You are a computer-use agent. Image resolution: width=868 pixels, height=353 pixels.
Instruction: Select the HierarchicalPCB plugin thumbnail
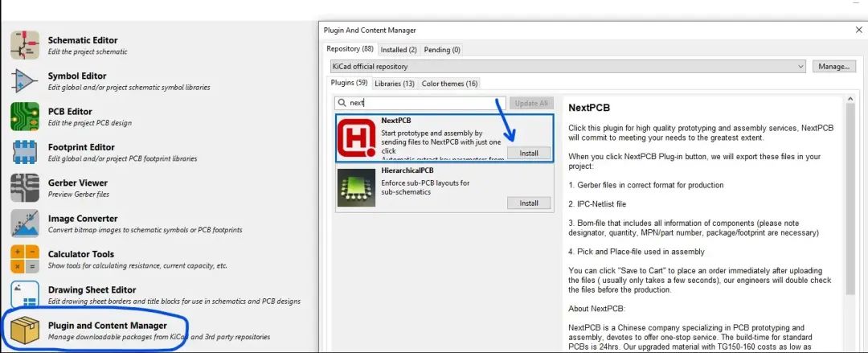[357, 187]
